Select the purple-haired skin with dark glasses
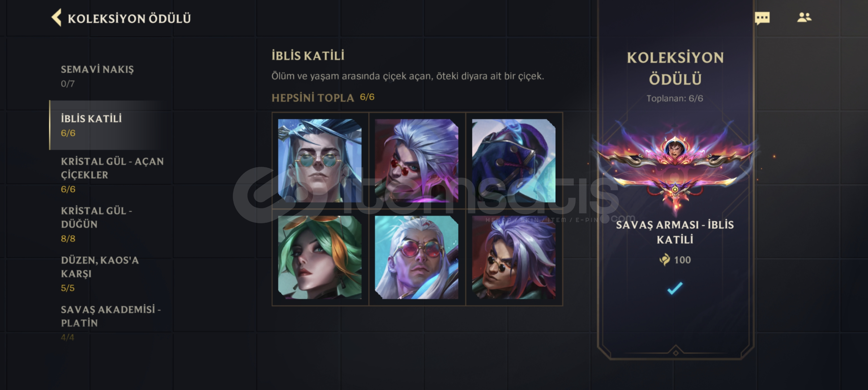Image resolution: width=868 pixels, height=390 pixels. [x=514, y=257]
